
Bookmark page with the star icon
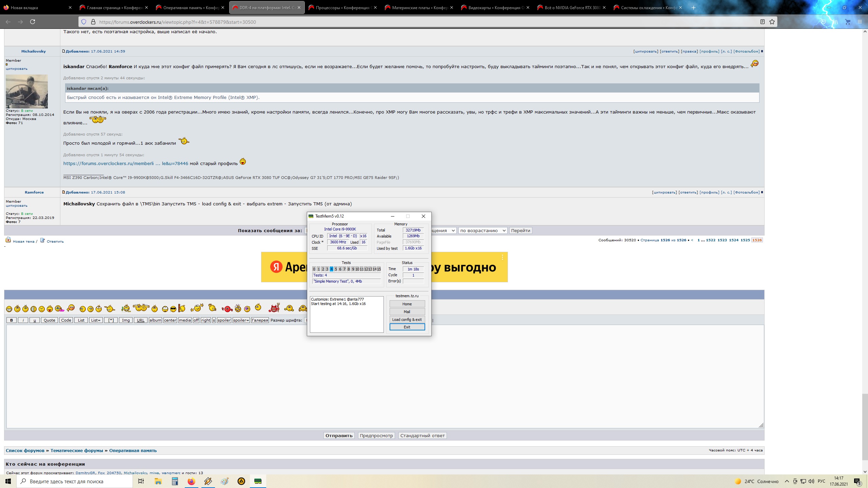click(x=772, y=22)
